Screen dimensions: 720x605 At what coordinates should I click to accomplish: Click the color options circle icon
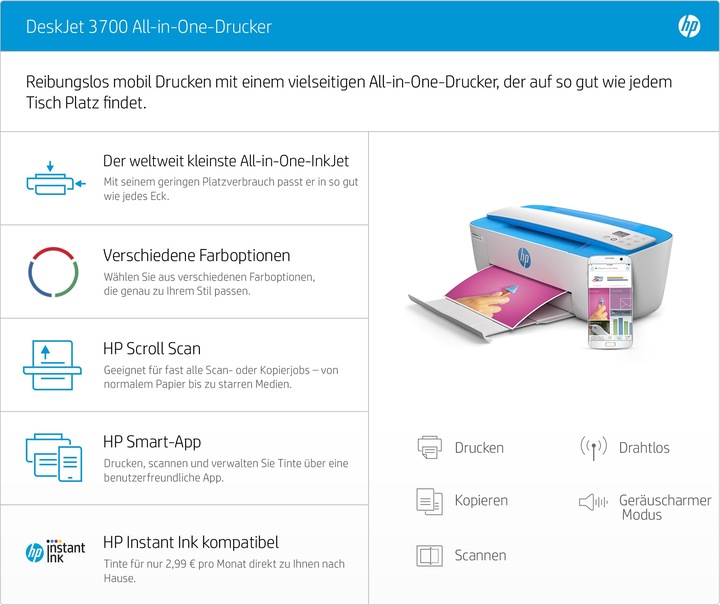(53, 272)
